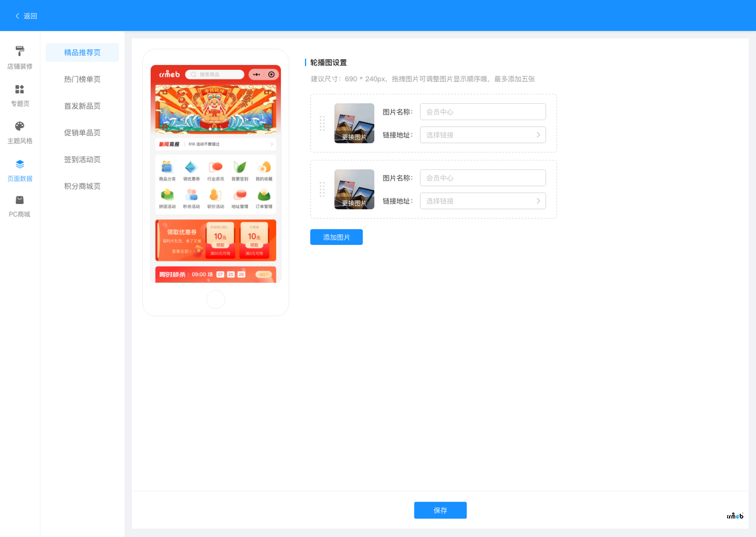Open the 专题页 grid sidebar icon
The image size is (756, 537).
coord(20,89)
